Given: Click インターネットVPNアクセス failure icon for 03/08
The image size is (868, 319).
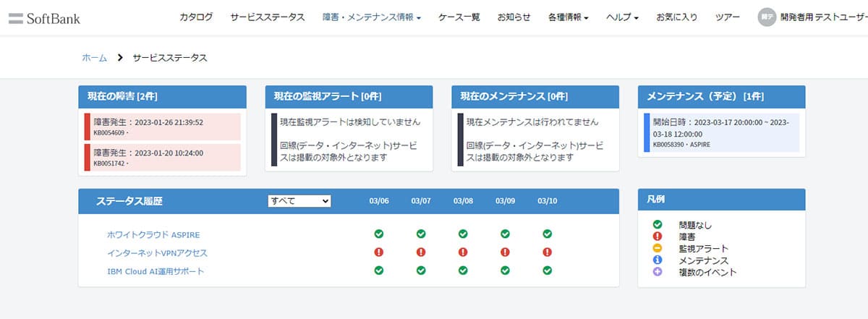Looking at the screenshot, I should [x=463, y=252].
